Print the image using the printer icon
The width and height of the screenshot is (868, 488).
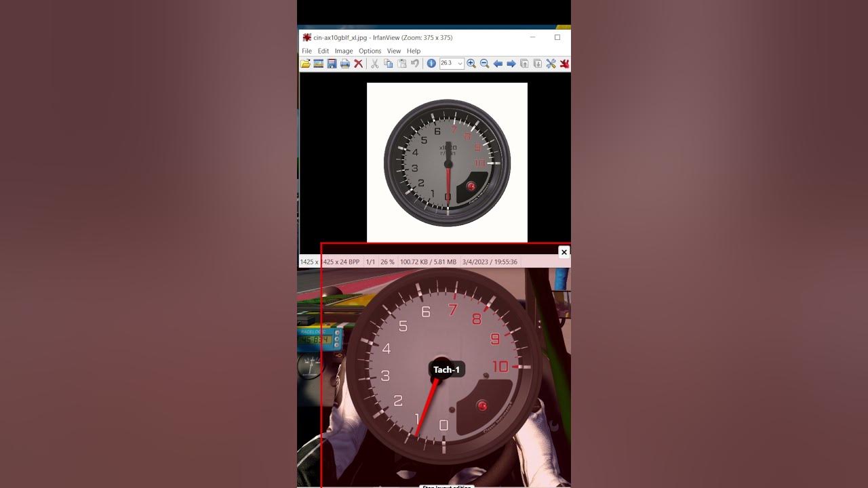click(x=344, y=64)
